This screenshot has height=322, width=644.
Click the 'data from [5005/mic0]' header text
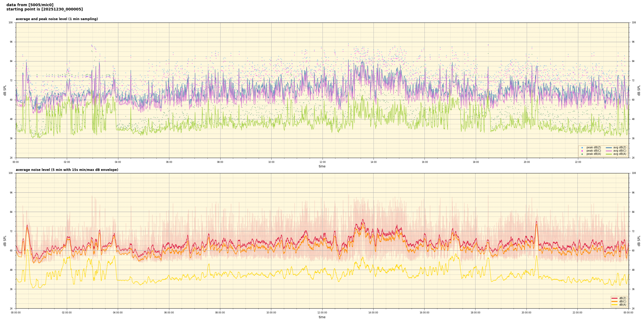[x=30, y=5]
